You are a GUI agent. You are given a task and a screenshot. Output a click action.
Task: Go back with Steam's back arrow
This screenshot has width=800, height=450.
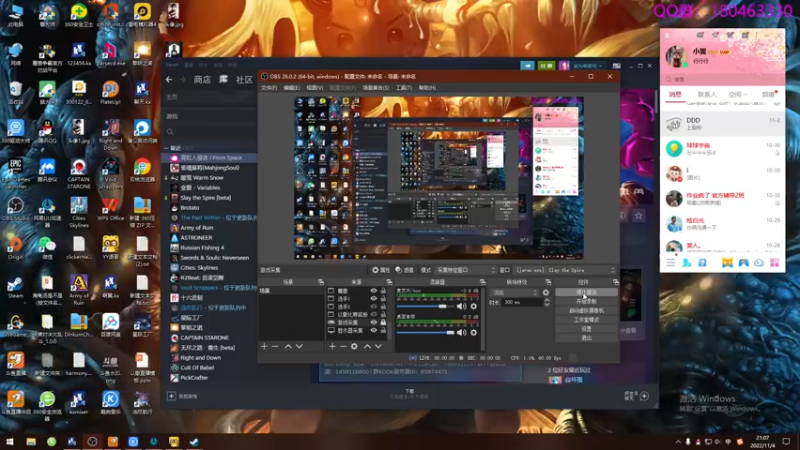[x=169, y=80]
